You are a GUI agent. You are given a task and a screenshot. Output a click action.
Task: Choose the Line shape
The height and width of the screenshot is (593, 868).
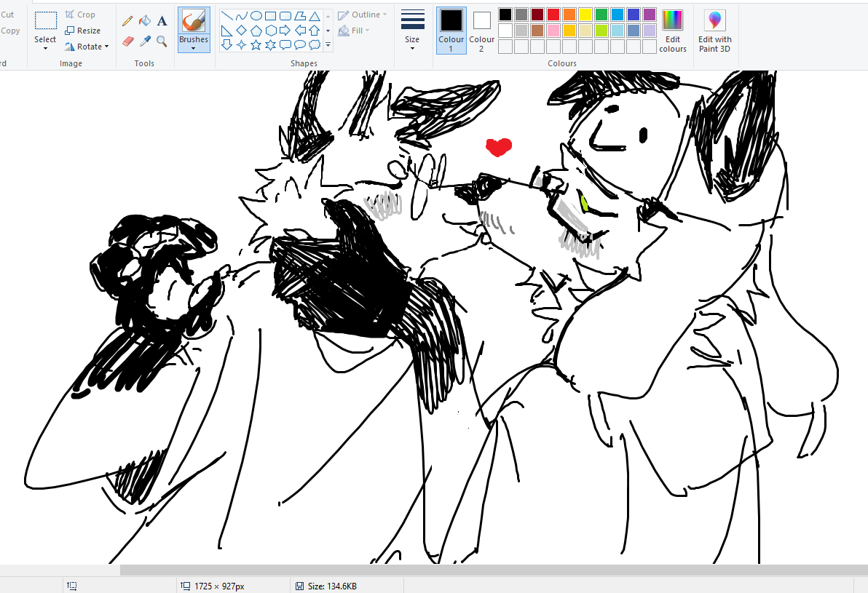click(x=227, y=16)
